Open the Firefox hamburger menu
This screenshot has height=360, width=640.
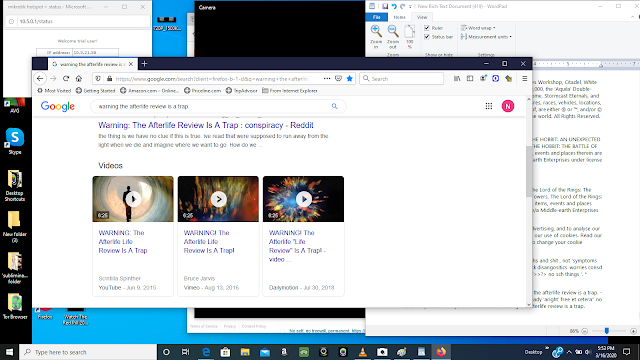pos(524,78)
